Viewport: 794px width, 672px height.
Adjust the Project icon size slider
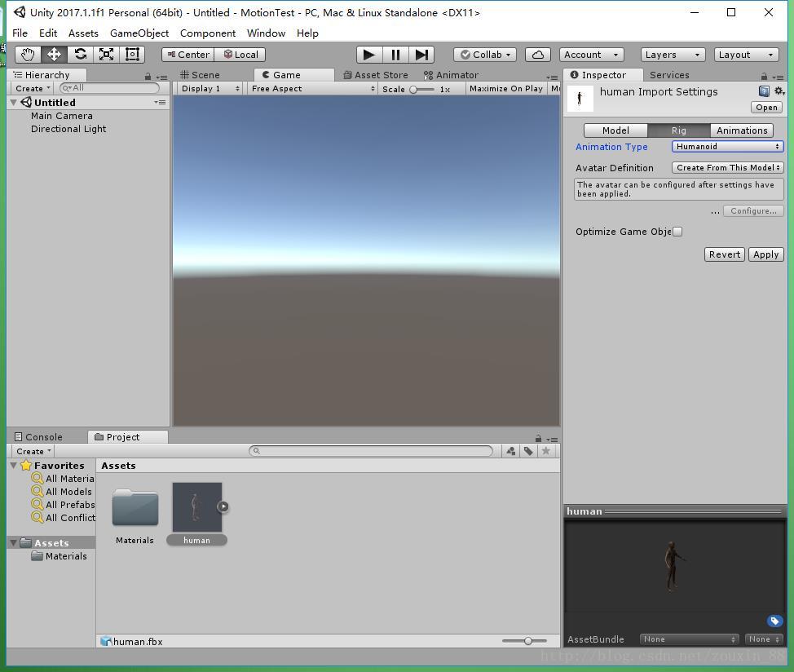pos(525,641)
